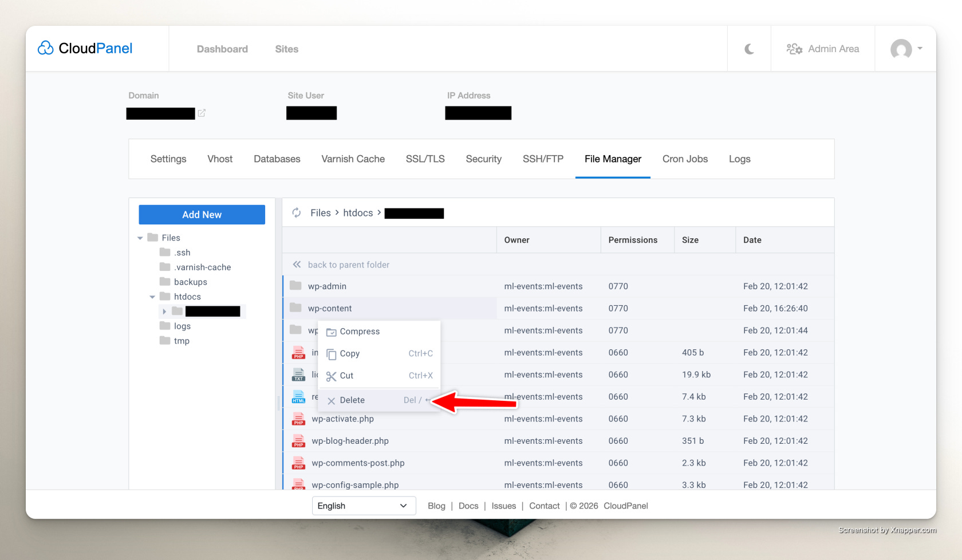Open the Blog footer link
Screen dimensions: 962x560
tap(436, 506)
